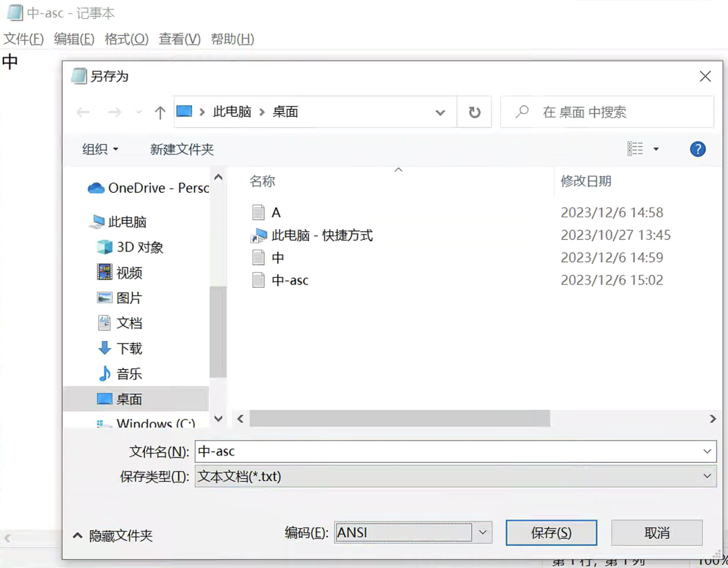
Task: Go back with the left arrow
Action: (83, 112)
